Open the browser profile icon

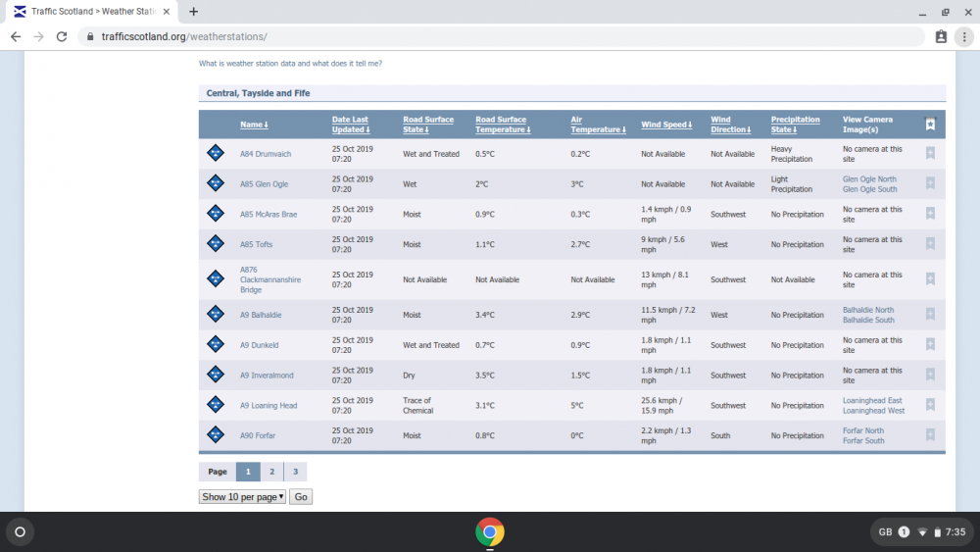click(x=941, y=37)
